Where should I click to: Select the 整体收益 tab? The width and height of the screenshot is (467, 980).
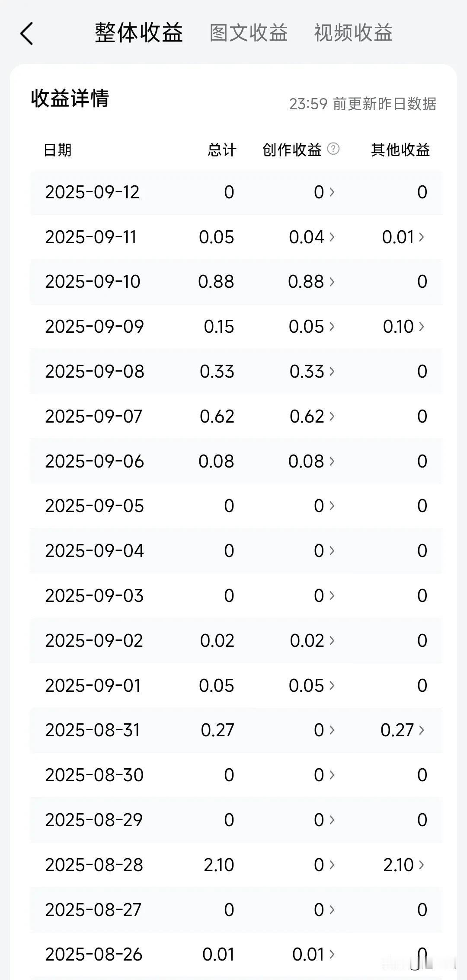(x=139, y=33)
